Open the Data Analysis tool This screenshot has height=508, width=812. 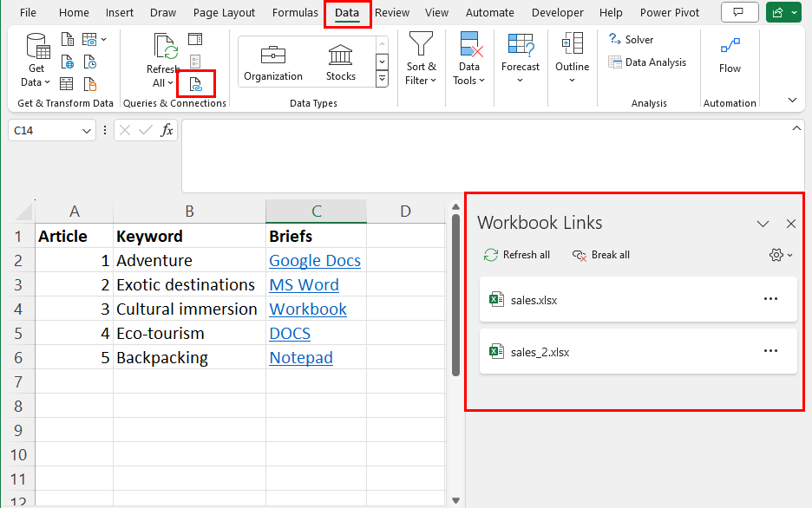click(x=647, y=62)
